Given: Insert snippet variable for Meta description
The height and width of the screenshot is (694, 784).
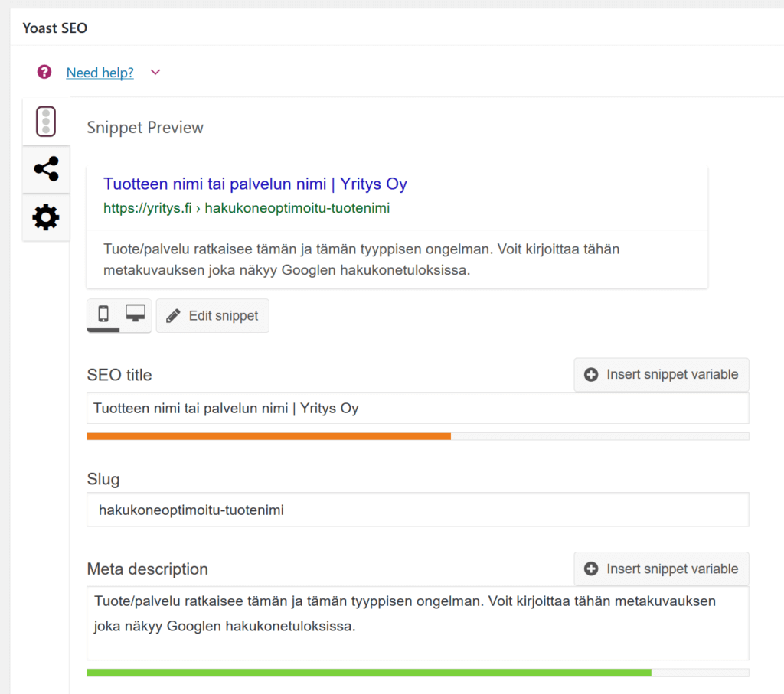Looking at the screenshot, I should (661, 569).
